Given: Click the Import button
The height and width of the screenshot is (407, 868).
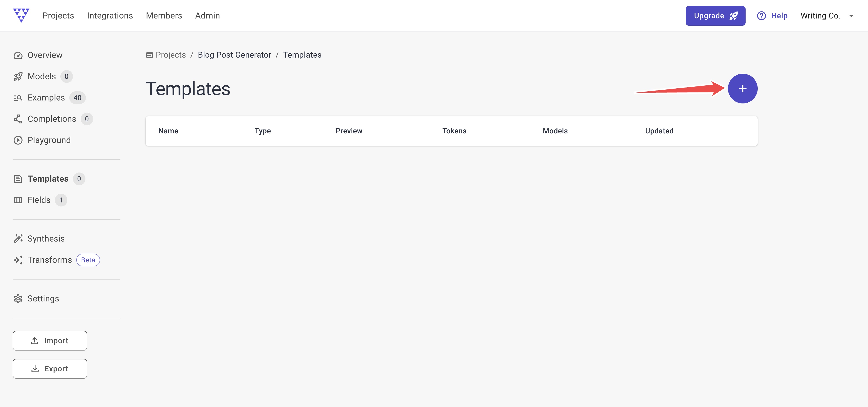Looking at the screenshot, I should tap(50, 341).
